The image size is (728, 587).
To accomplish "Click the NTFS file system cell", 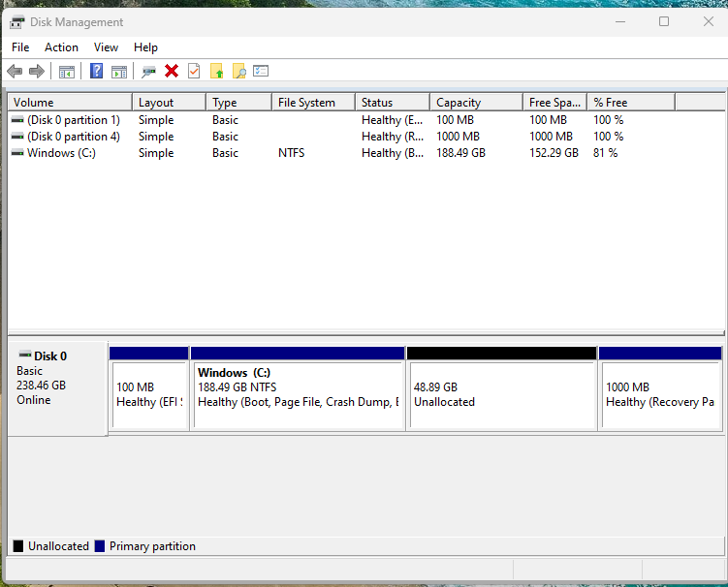I will pos(292,153).
